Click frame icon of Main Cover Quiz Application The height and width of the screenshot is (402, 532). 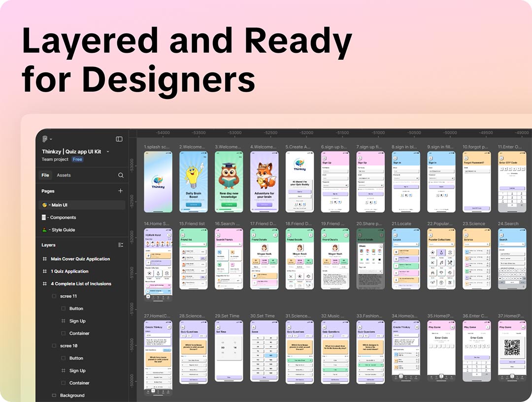coord(44,259)
